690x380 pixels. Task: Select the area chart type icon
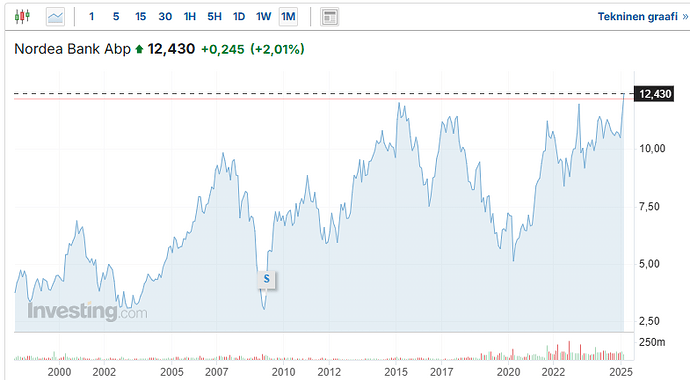tap(55, 17)
